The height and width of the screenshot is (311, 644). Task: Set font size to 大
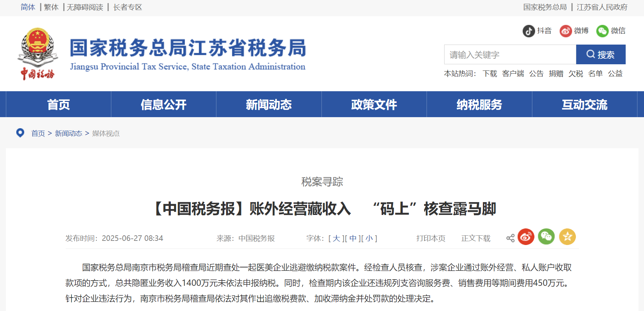336,238
